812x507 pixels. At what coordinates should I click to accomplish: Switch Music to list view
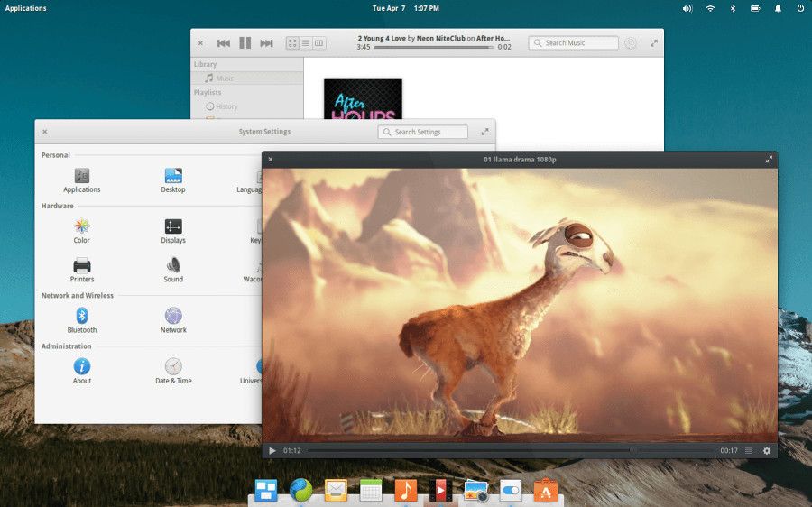click(306, 43)
